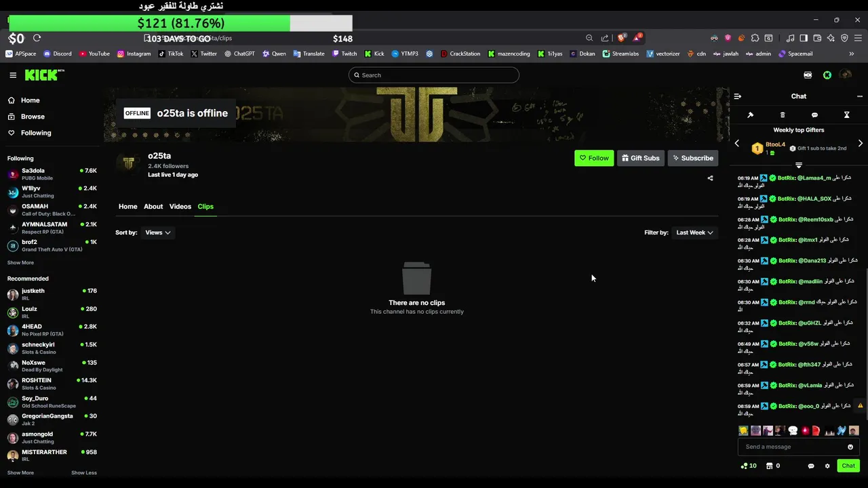
Task: Open Twitch bookmark
Action: [344, 54]
